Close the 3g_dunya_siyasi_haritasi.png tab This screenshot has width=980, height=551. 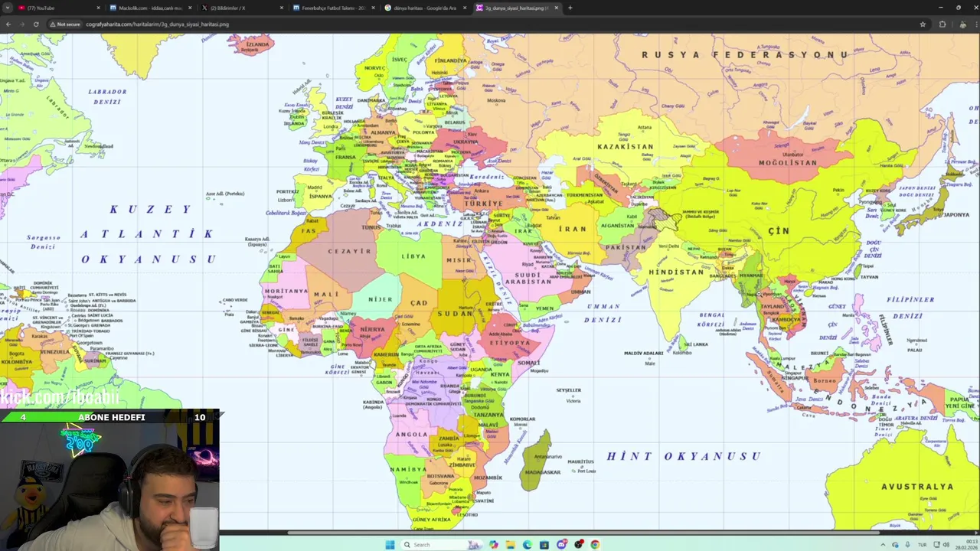click(x=557, y=8)
